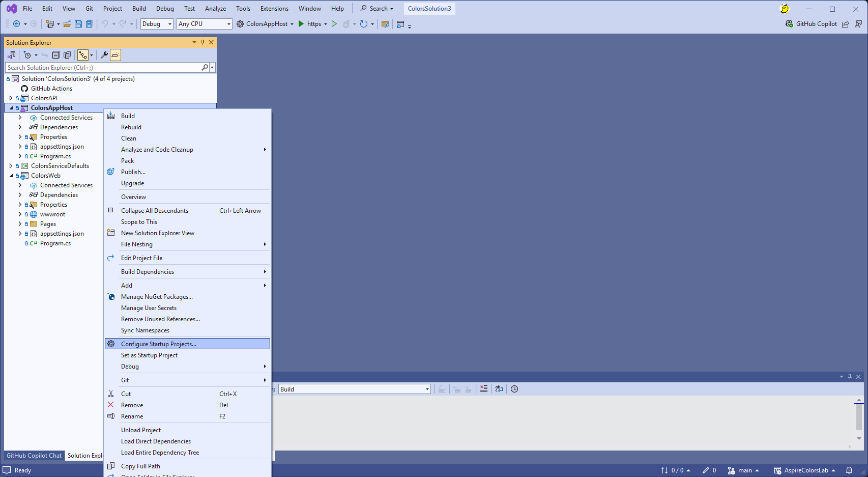The height and width of the screenshot is (477, 868).
Task: Click the Search Solution Explorer input field
Action: click(103, 68)
